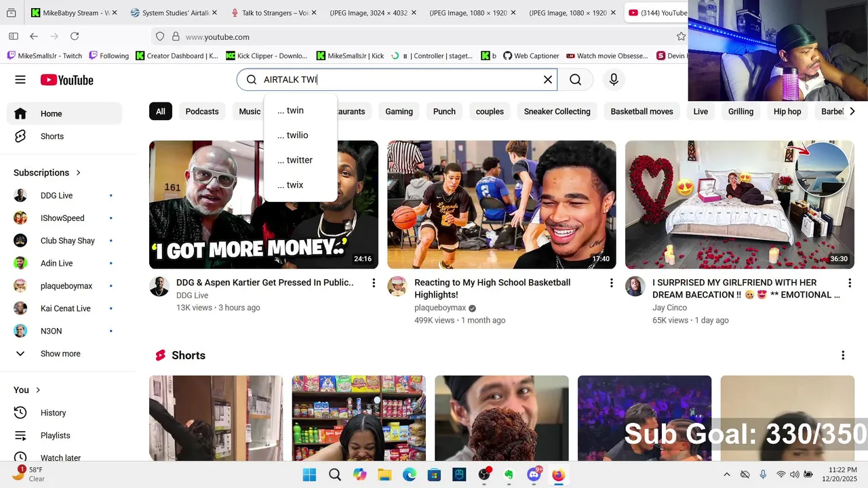Choose the "twitter" search suggestion

pos(300,160)
